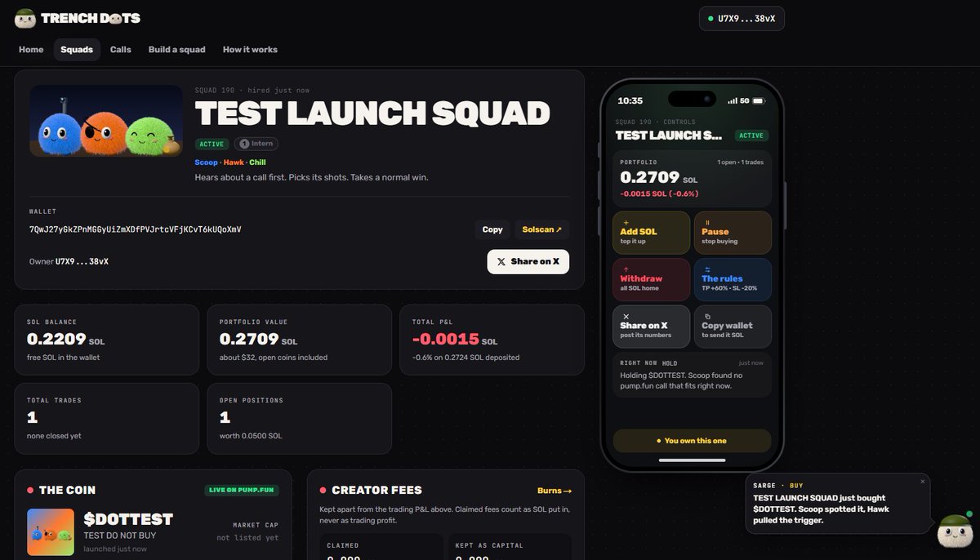Viewport: 980px width, 560px height.
Task: Click the TOTAL TRADES card
Action: 106,419
